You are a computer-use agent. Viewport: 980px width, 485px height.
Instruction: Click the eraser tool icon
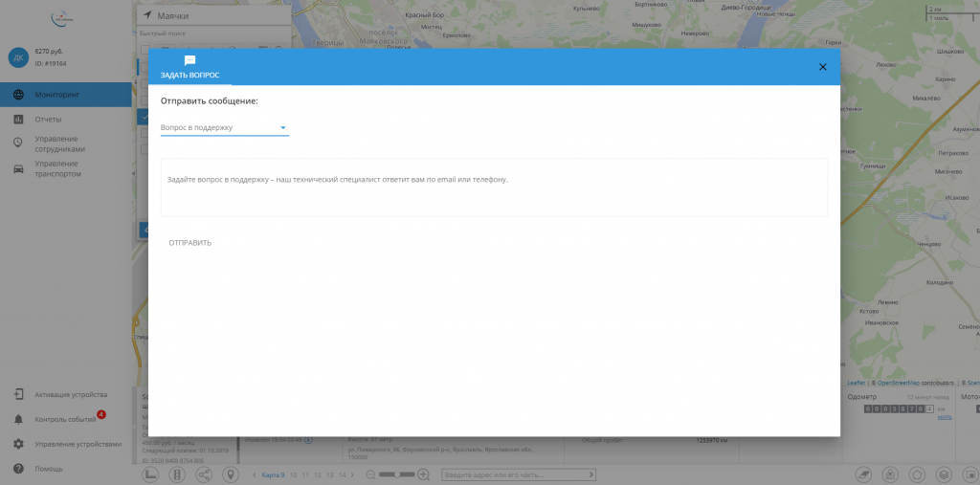[x=864, y=475]
